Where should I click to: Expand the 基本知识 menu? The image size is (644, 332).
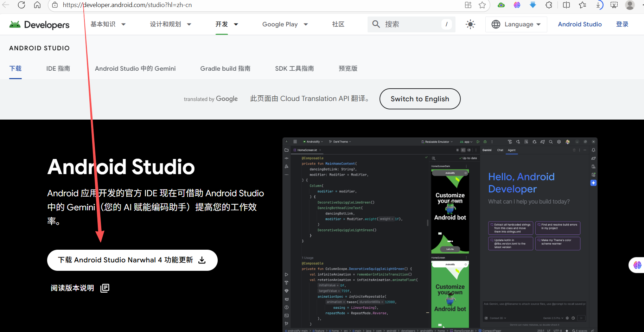(x=108, y=24)
